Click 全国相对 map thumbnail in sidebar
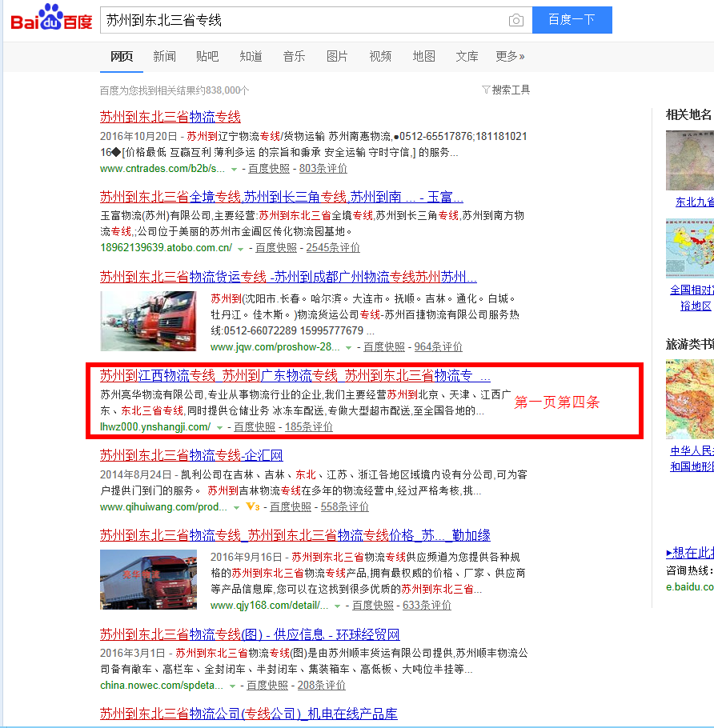Image resolution: width=714 pixels, height=728 pixels. click(x=690, y=248)
